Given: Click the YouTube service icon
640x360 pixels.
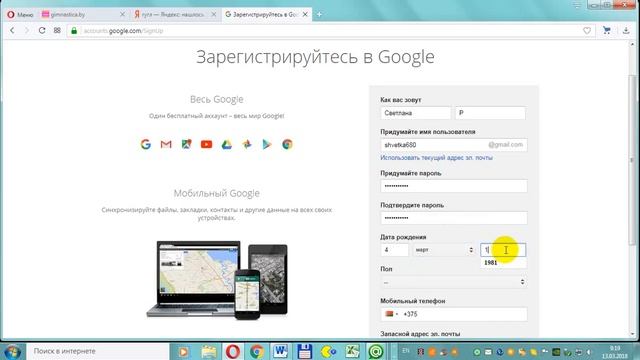Looking at the screenshot, I should coord(207,144).
